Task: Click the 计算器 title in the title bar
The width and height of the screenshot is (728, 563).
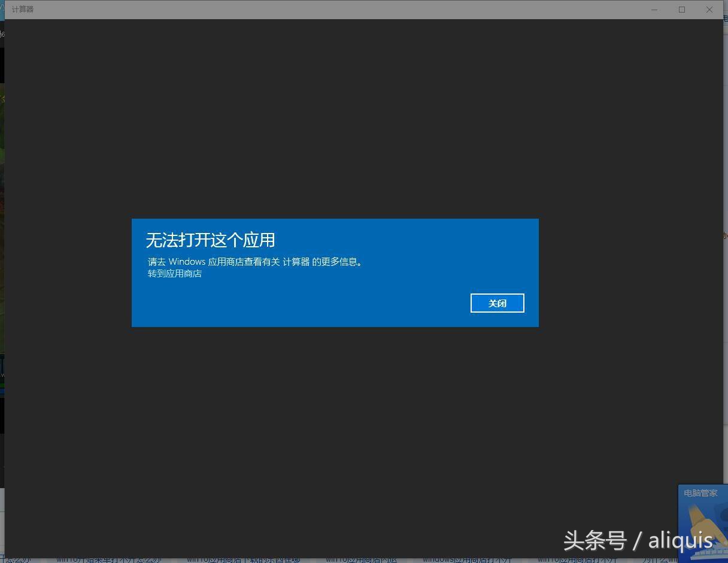Action: pyautogui.click(x=23, y=9)
